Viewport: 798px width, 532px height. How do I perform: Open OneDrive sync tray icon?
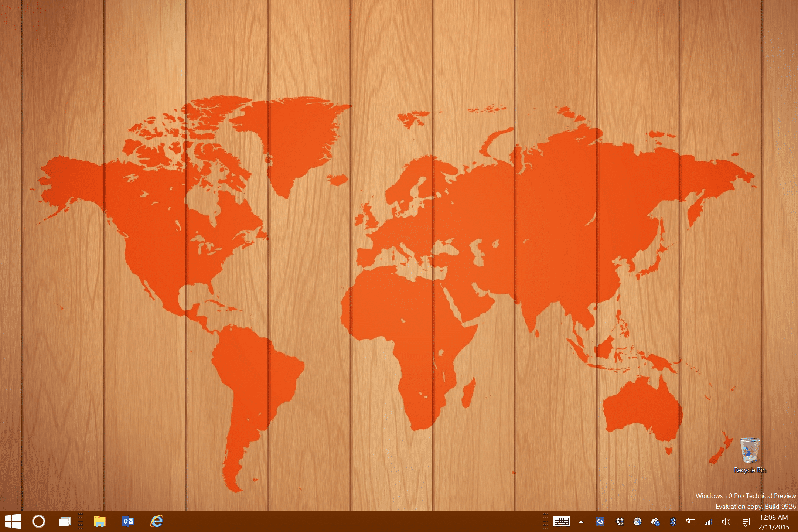655,522
